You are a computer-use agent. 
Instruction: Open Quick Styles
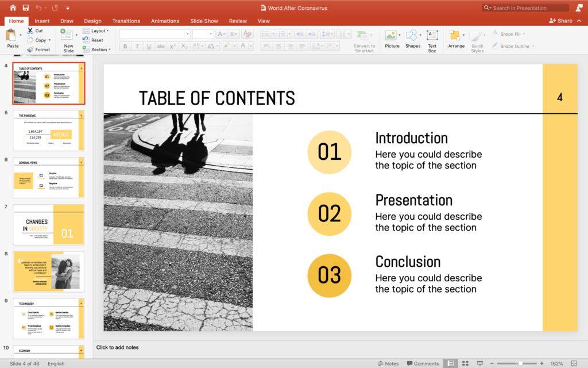(478, 39)
